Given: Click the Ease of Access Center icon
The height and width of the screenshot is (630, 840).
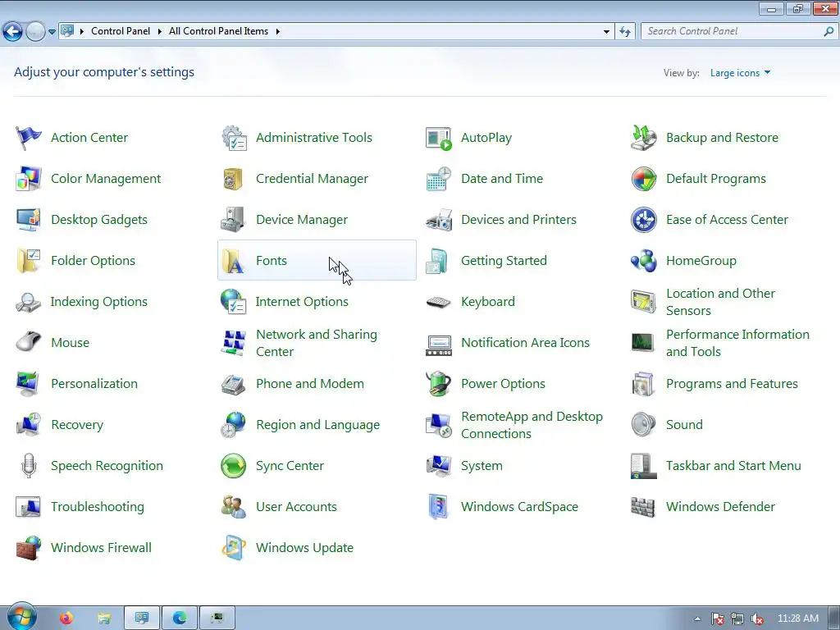Looking at the screenshot, I should [x=643, y=220].
